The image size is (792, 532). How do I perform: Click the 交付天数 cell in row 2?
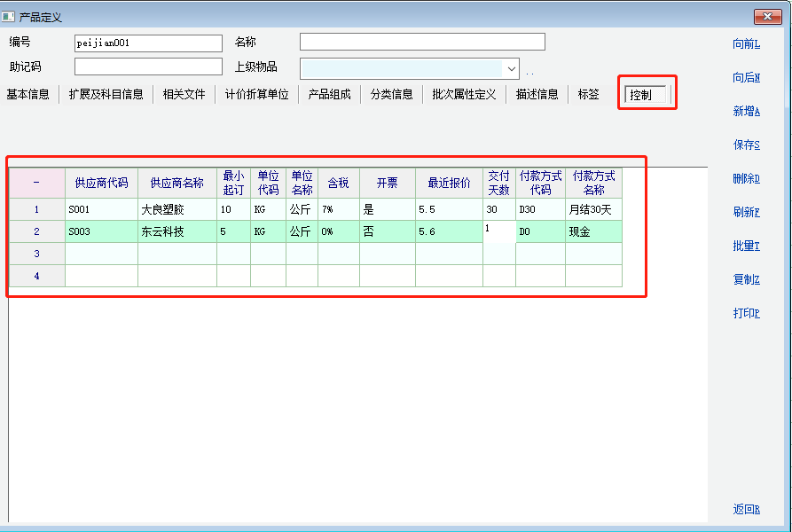coord(498,231)
